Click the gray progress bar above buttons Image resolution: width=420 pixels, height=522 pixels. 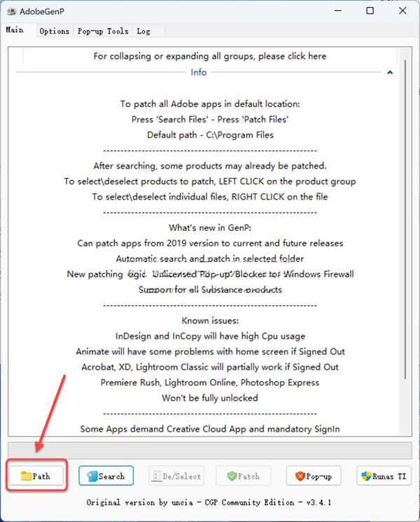[210, 451]
